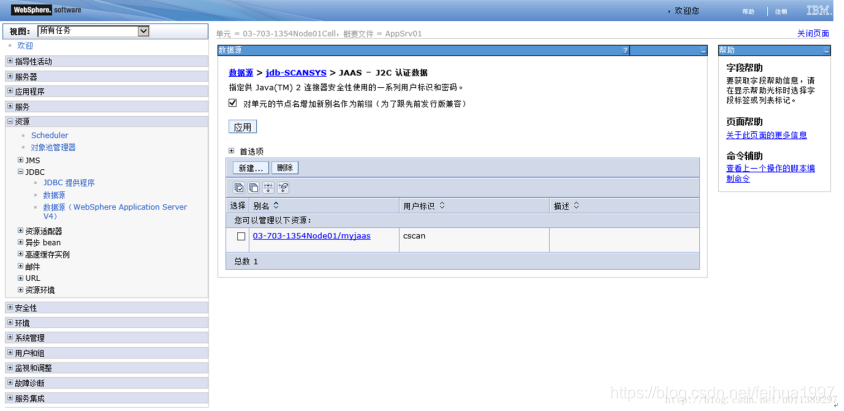Click 总数 1 table footer text
Screen dimensions: 844x411
coord(246,261)
